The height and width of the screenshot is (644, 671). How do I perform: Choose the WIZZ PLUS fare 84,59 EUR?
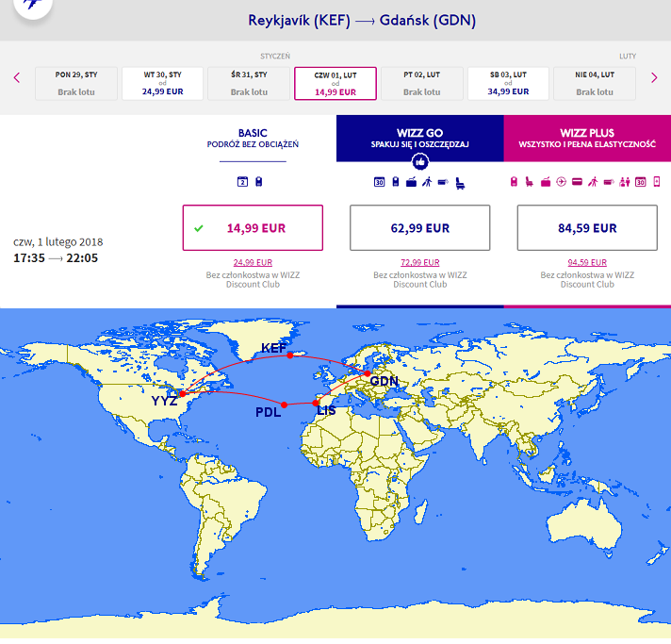click(587, 228)
